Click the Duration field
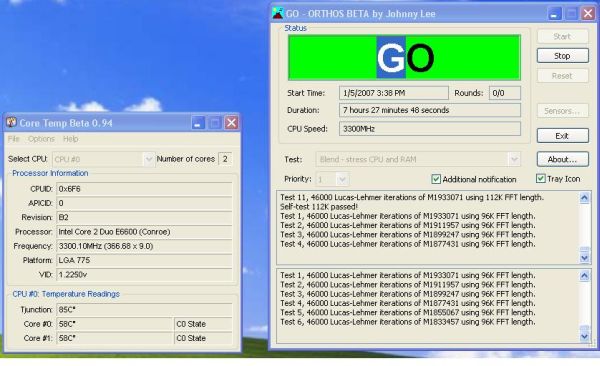The width and height of the screenshot is (600, 366). pyautogui.click(x=430, y=110)
